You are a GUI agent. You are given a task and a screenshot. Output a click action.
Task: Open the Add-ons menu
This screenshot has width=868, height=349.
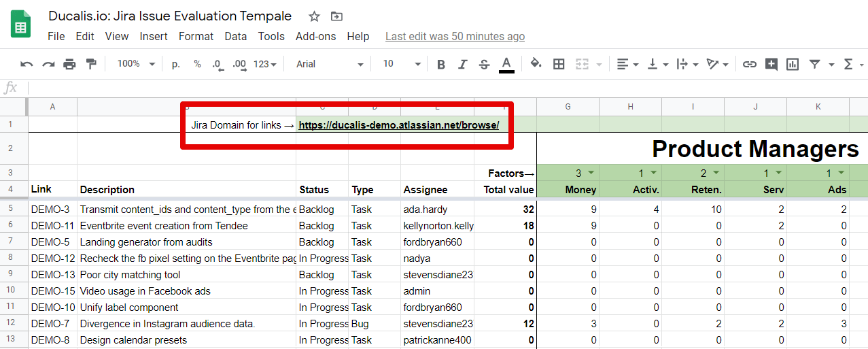pyautogui.click(x=315, y=36)
